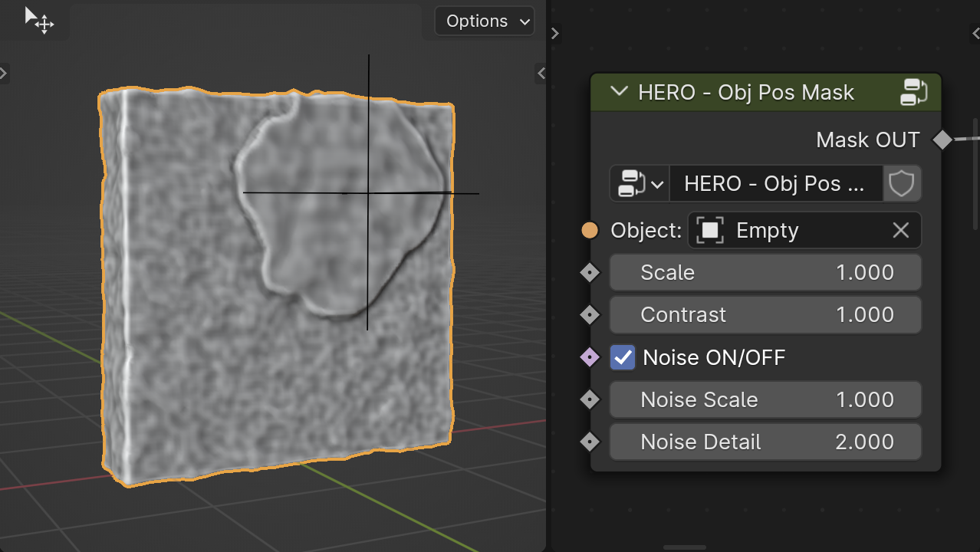Click the Noise Scale input socket

coord(590,399)
